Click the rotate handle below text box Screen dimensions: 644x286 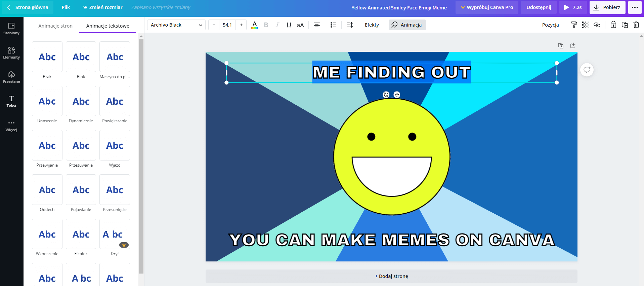click(386, 95)
